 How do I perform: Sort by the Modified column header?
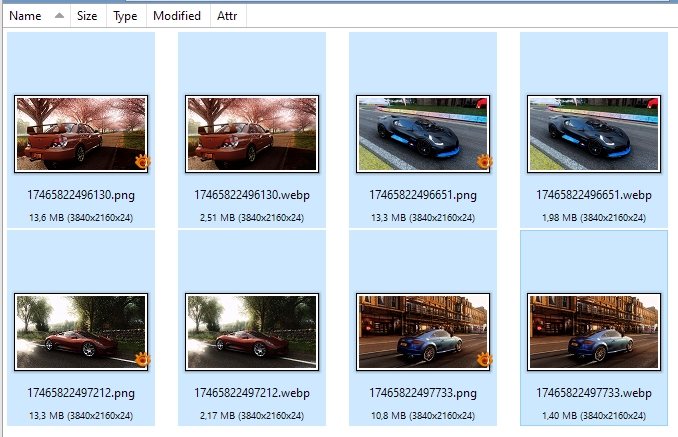178,16
